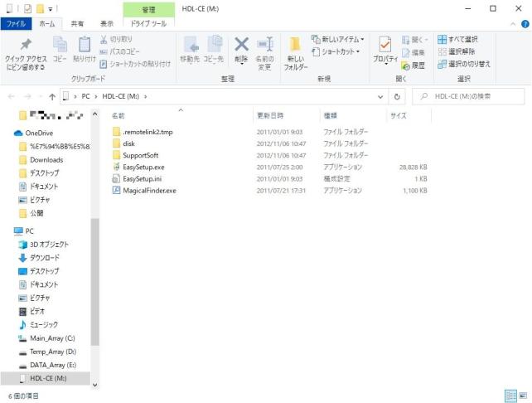The height and width of the screenshot is (403, 532).
Task: Select the SupportSoft folder
Action: (x=141, y=156)
